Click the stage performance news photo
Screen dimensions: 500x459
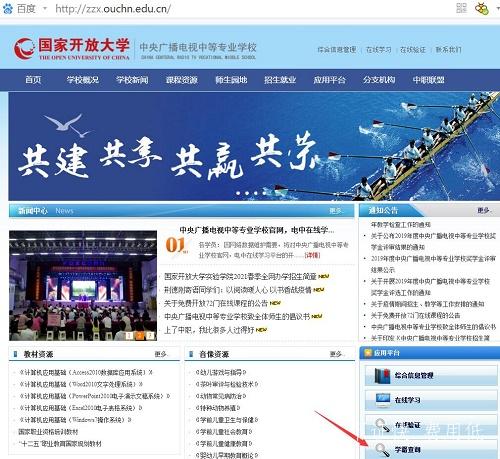pos(83,285)
